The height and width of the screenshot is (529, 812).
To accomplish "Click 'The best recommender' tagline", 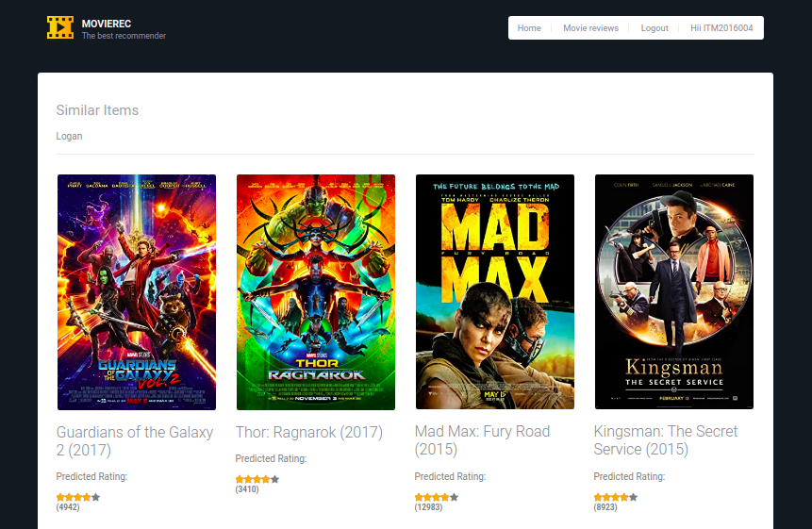I will pyautogui.click(x=124, y=36).
